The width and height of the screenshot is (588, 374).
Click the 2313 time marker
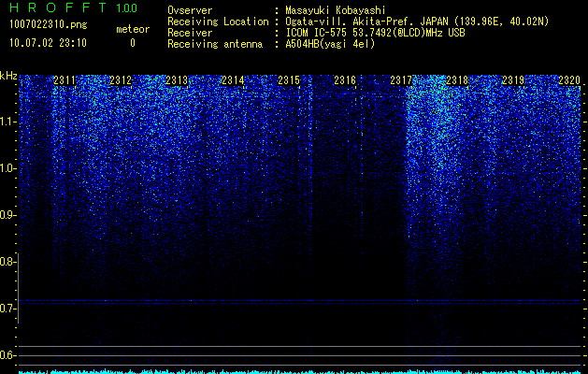pos(177,80)
